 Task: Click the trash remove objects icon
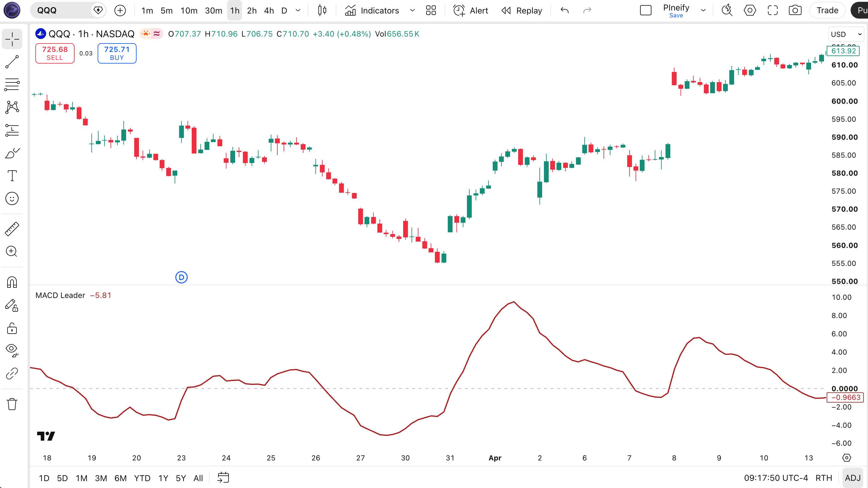[12, 404]
